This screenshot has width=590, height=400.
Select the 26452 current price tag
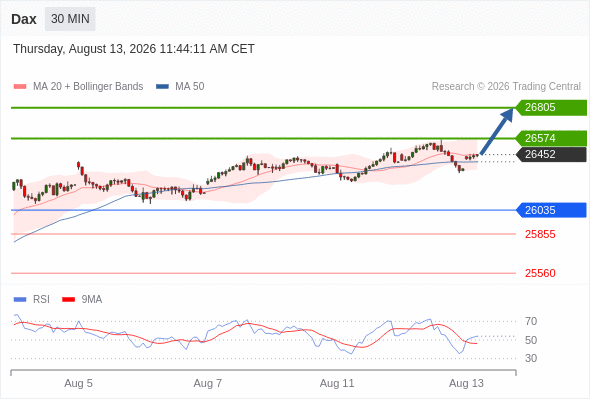[551, 154]
